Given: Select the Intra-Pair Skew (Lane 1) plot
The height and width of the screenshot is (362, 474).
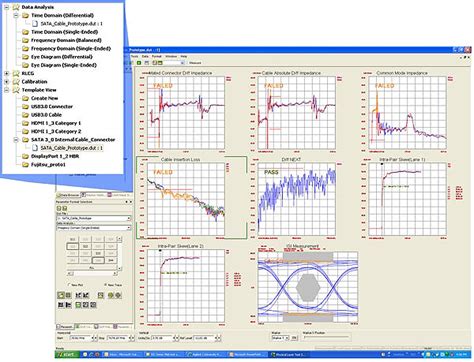Looking at the screenshot, I should (x=407, y=199).
